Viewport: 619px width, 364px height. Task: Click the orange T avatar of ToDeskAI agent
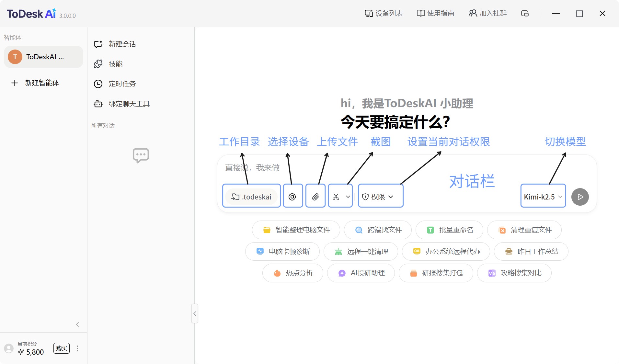pos(15,57)
